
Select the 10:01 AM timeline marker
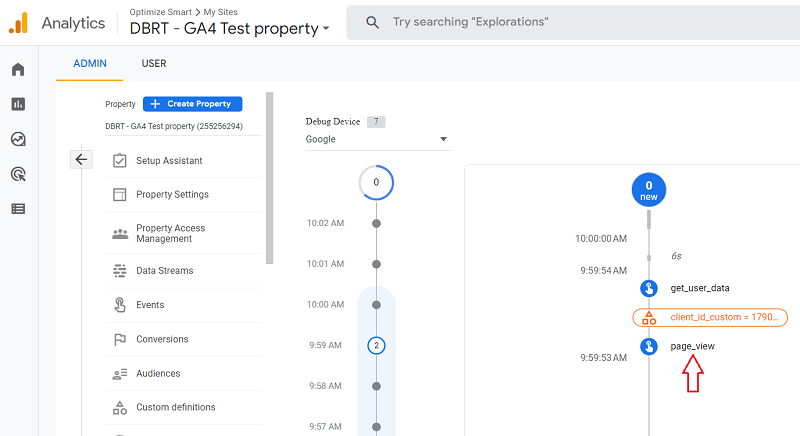coord(377,264)
